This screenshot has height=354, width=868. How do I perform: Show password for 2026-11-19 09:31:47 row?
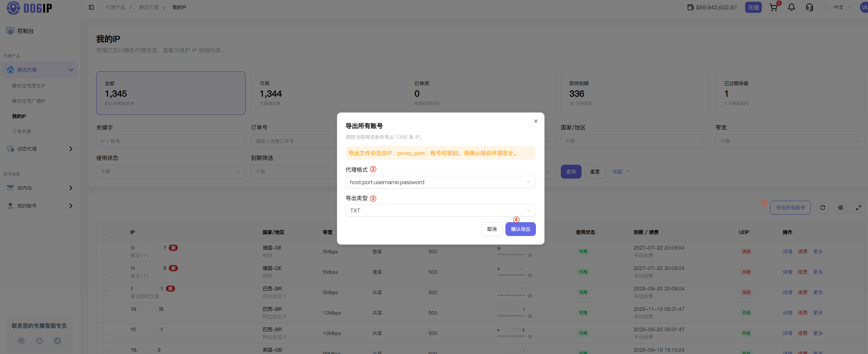[530, 316]
